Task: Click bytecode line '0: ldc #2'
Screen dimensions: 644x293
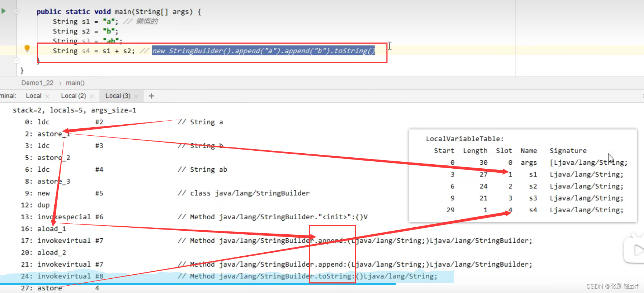Action: 64,122
